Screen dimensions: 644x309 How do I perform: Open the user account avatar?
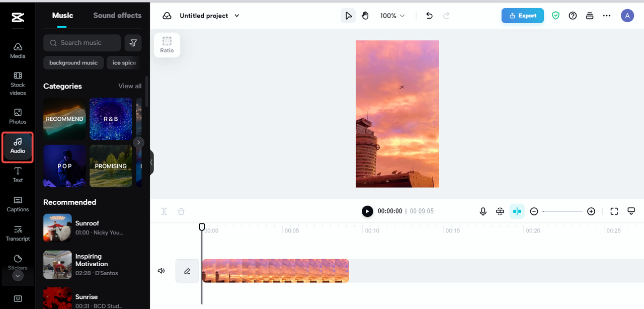point(627,16)
